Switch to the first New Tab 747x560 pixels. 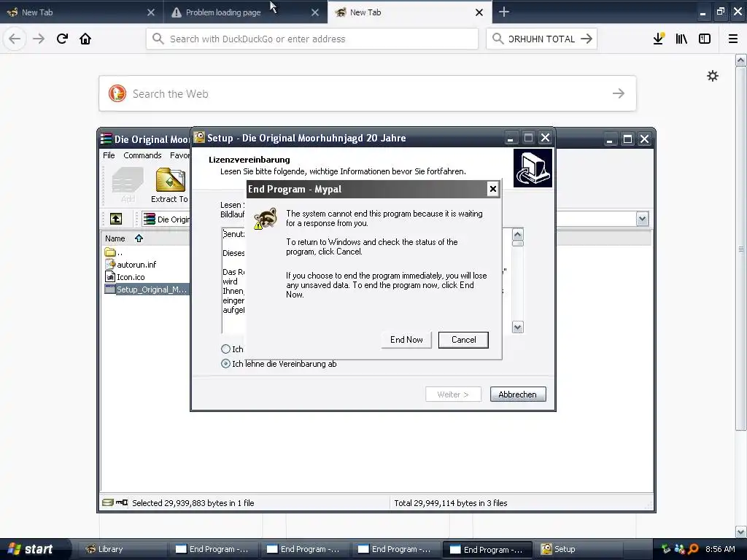tap(81, 12)
